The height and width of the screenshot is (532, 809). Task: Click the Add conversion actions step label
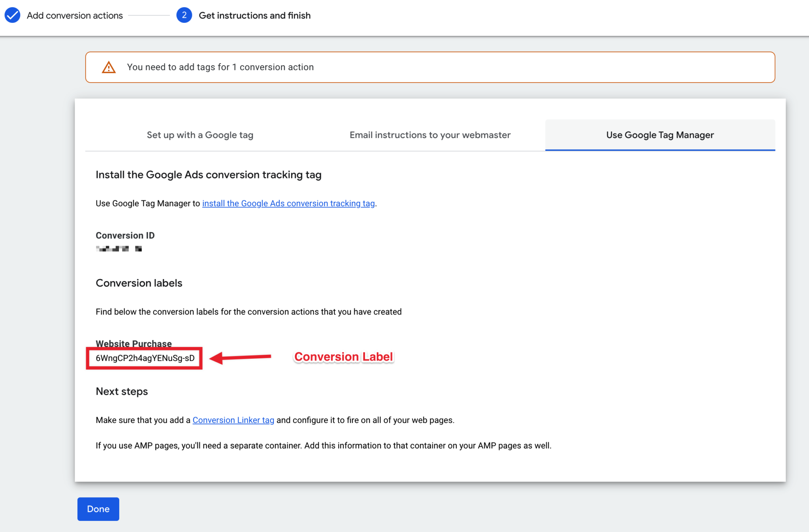pyautogui.click(x=74, y=15)
